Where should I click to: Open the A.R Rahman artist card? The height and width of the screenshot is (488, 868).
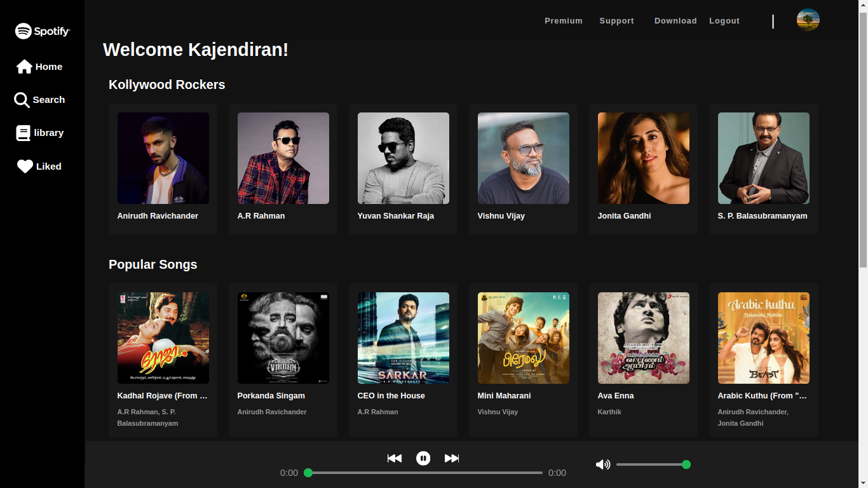click(283, 169)
